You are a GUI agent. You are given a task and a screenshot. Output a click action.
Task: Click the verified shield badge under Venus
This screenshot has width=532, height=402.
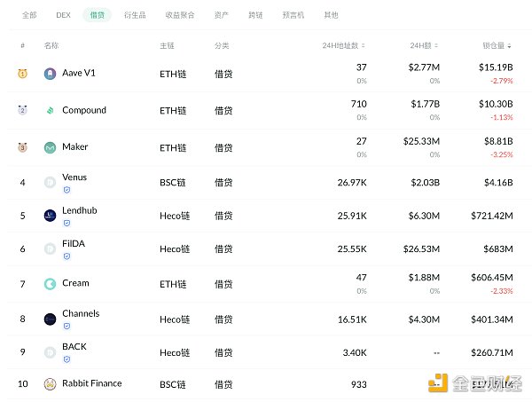click(66, 190)
